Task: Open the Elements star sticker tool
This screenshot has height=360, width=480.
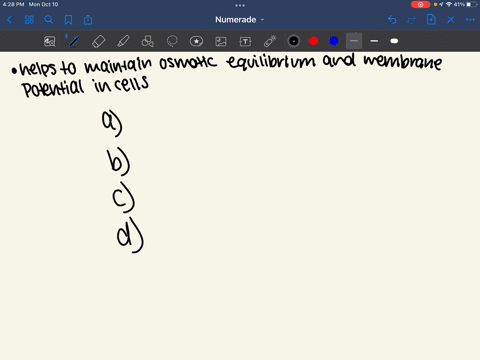Action: [x=196, y=41]
